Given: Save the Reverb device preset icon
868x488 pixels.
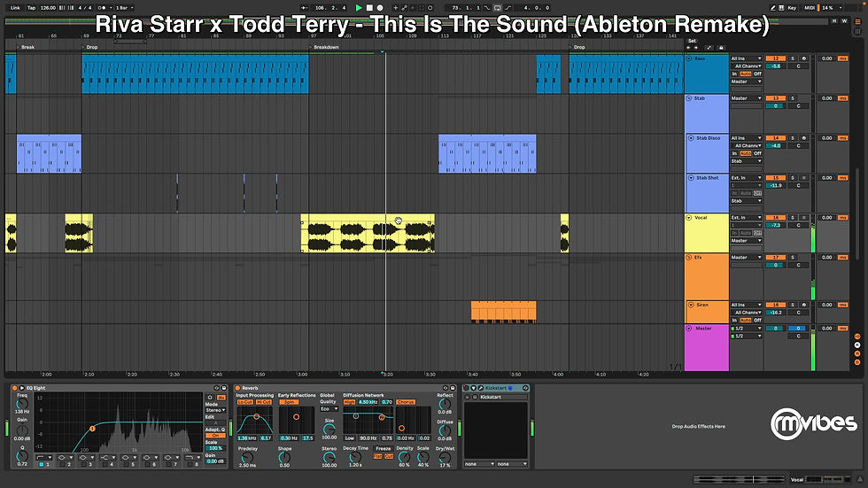Looking at the screenshot, I should (453, 389).
